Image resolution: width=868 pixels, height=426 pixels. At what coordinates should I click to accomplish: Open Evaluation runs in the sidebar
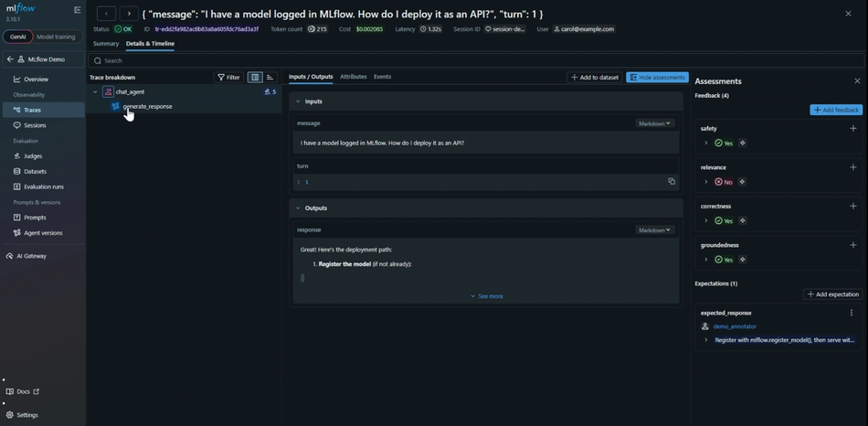[43, 186]
